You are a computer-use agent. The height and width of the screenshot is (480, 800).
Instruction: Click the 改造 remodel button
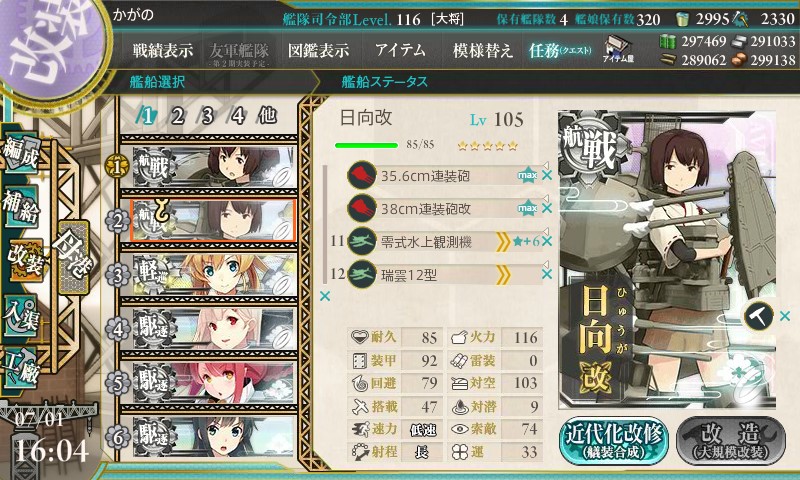[x=731, y=442]
